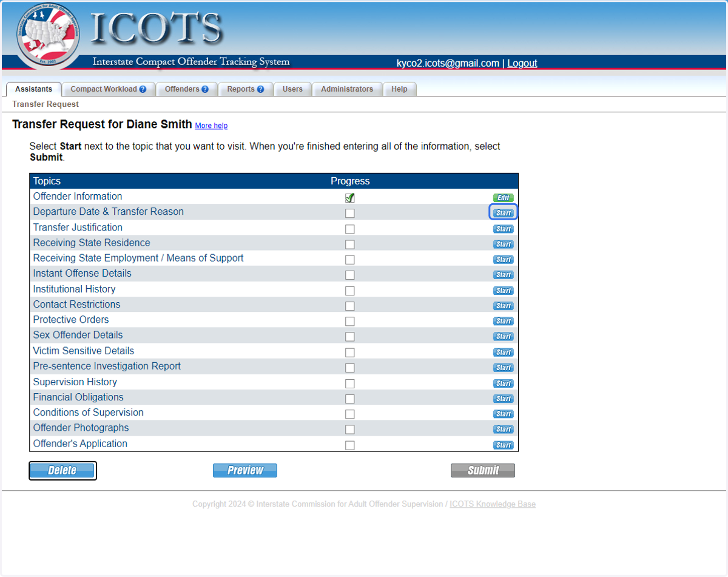The height and width of the screenshot is (577, 728).
Task: Open the Compact Workload tab
Action: coord(109,89)
